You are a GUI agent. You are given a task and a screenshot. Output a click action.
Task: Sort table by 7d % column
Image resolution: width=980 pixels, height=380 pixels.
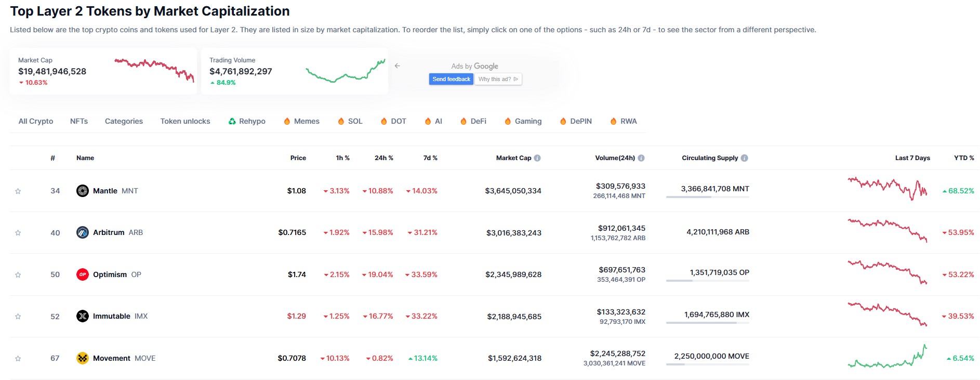click(x=430, y=158)
